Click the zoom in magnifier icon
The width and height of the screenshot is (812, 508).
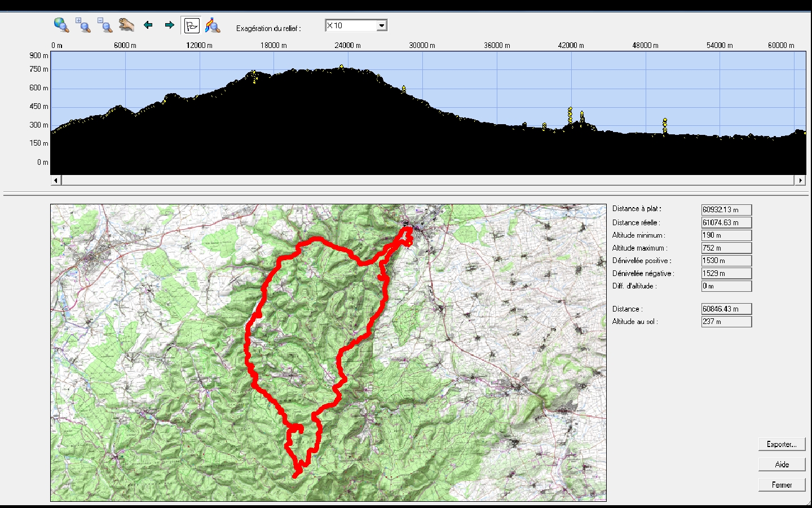[83, 25]
